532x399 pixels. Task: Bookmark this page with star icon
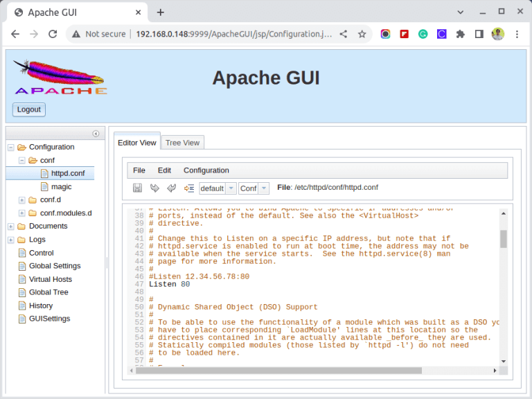362,34
